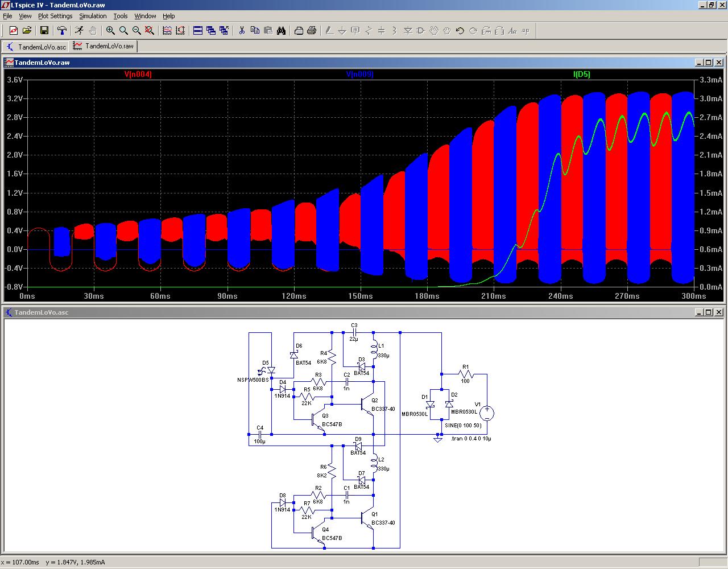Screen dimensions: 728x569
Task: Click the blue V(n009) trace label
Action: pos(360,74)
